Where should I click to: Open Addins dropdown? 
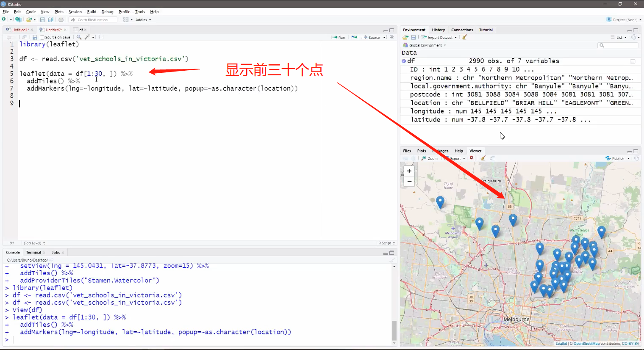[143, 19]
